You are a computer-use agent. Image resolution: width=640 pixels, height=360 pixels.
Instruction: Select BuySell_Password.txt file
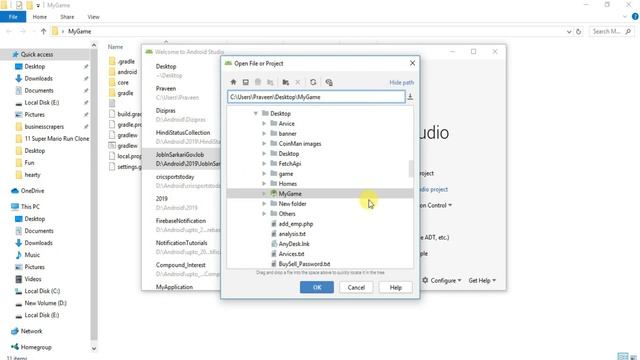[304, 264]
